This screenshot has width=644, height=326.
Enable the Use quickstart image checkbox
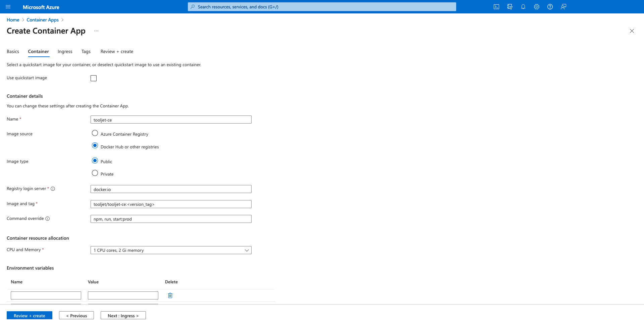pos(94,78)
